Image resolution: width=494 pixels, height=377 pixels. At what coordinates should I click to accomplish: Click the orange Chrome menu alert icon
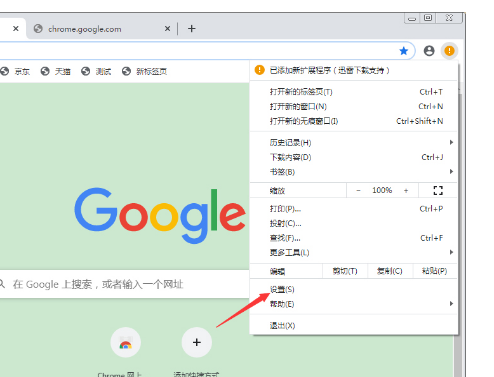[x=449, y=51]
